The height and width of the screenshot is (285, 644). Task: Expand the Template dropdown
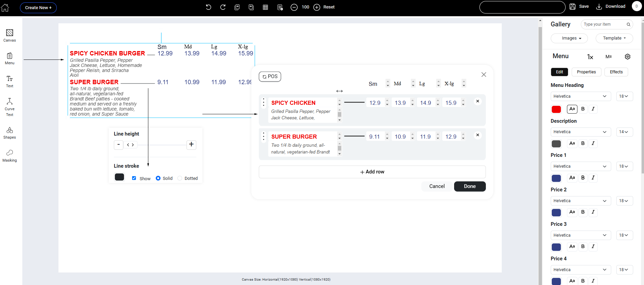(x=614, y=38)
